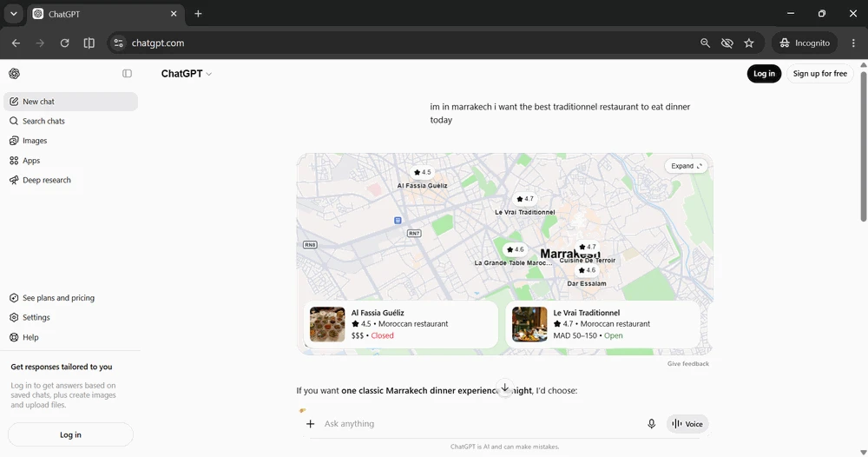This screenshot has height=457, width=868.
Task: Select La Grande Table Maroc map pin
Action: pyautogui.click(x=515, y=249)
